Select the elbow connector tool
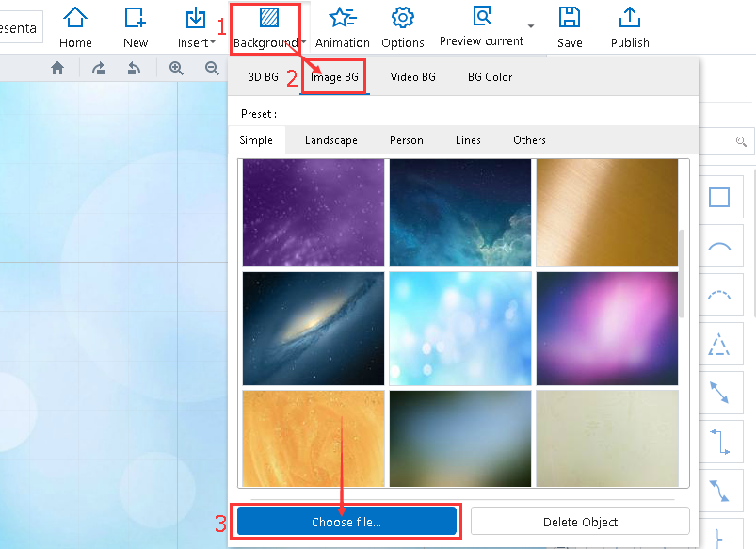The height and width of the screenshot is (549, 756). click(x=719, y=442)
